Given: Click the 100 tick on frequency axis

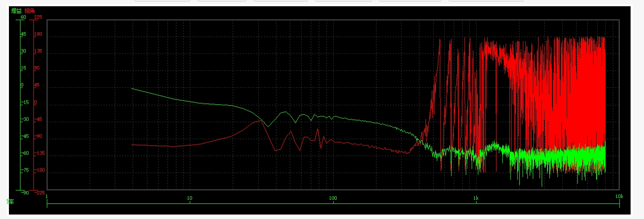Looking at the screenshot, I should [333, 197].
